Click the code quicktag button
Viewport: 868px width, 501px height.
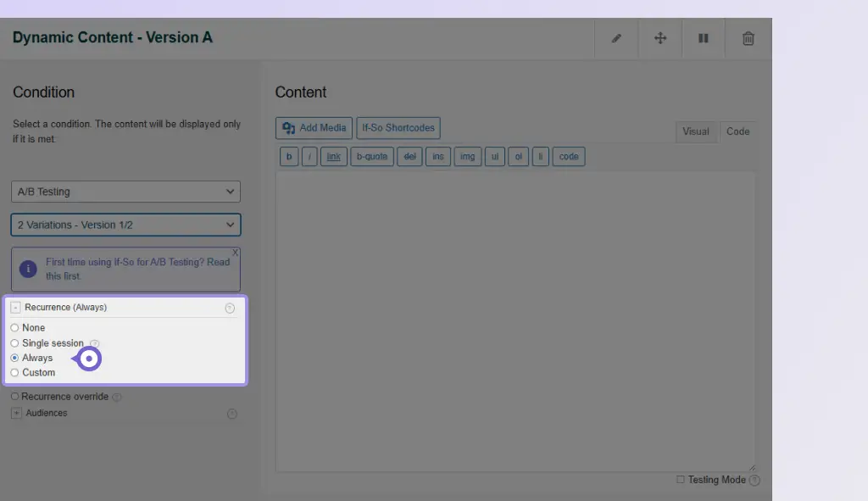point(569,157)
